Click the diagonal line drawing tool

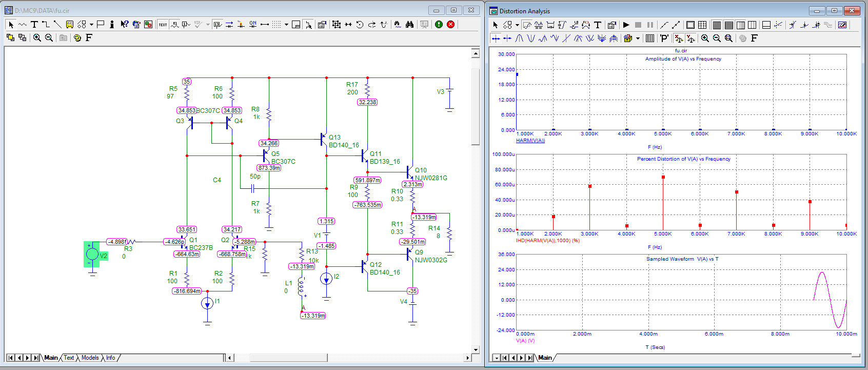(57, 24)
